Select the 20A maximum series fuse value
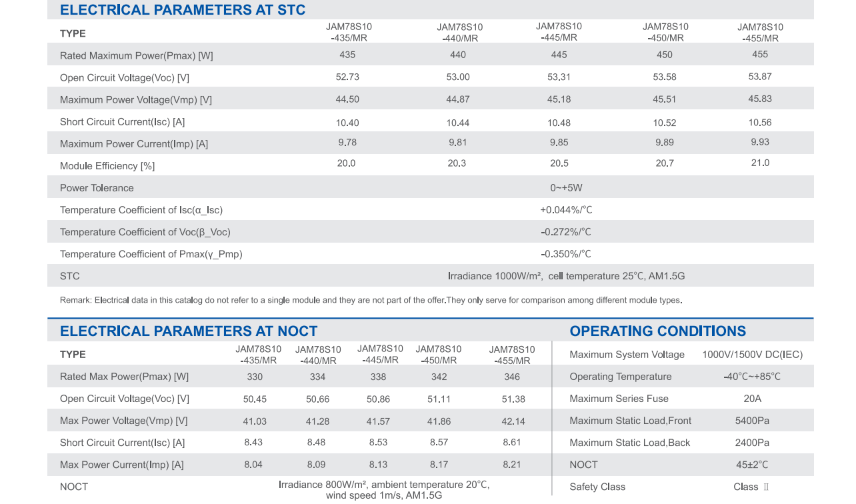Viewport: 856px width, 504px height. (752, 399)
